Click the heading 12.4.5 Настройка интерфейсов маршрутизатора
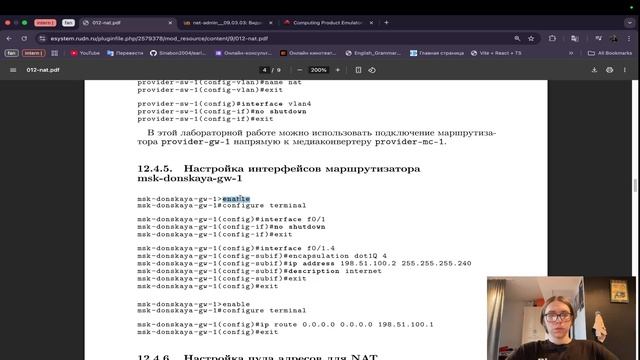Image resolution: width=640 pixels, height=360 pixels. coord(278,173)
